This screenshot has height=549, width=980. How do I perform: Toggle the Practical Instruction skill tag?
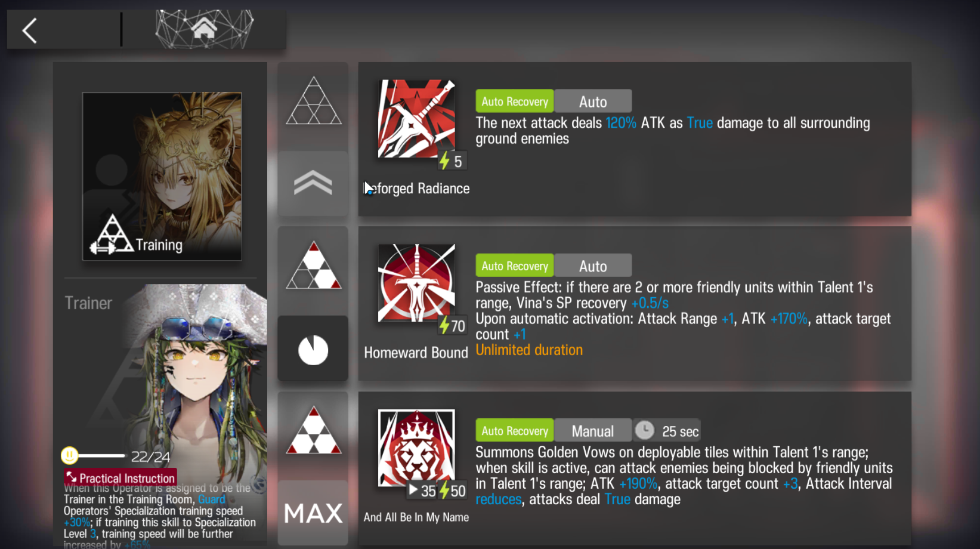point(120,477)
